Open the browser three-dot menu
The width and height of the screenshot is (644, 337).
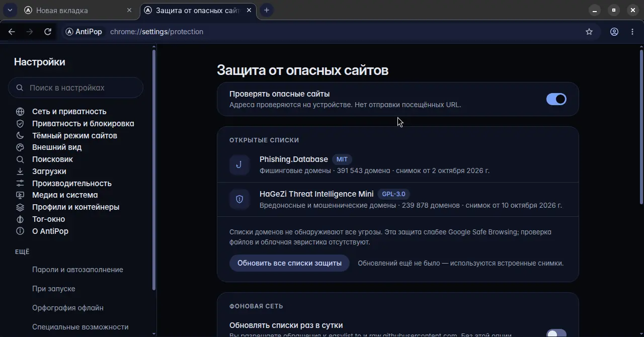pyautogui.click(x=632, y=32)
